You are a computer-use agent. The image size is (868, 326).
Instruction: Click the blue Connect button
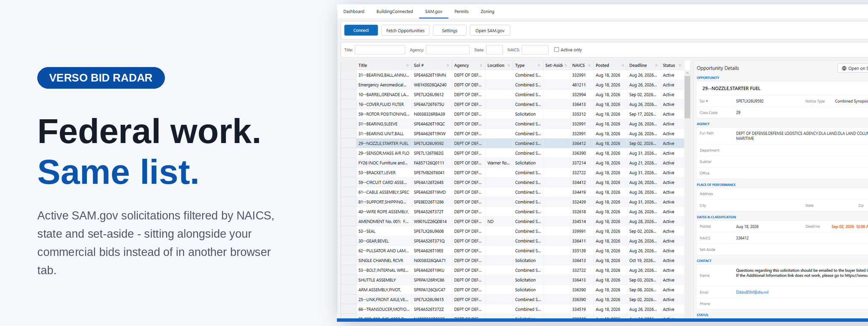point(361,30)
